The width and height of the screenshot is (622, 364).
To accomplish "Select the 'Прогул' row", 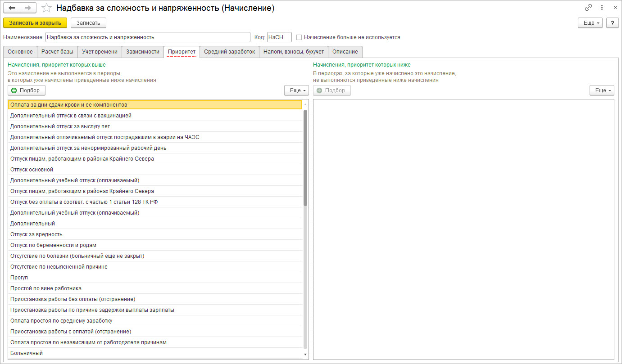I will (x=155, y=278).
